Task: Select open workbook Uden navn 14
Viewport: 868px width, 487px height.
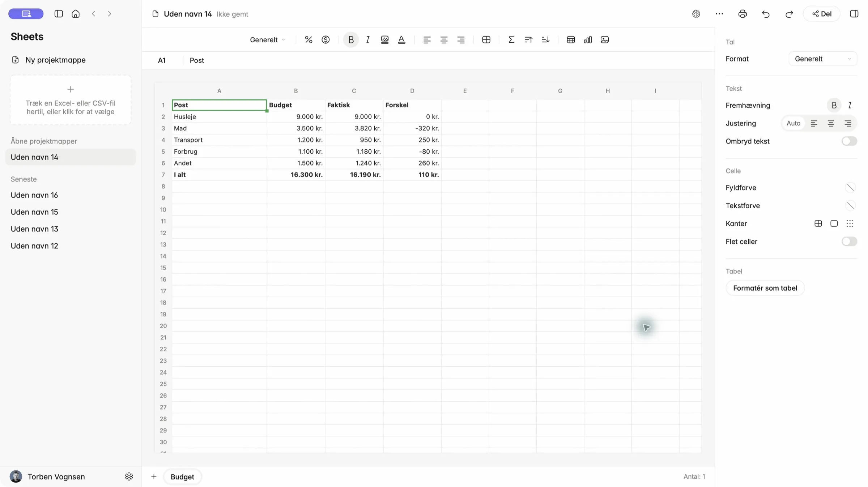Action: click(71, 157)
